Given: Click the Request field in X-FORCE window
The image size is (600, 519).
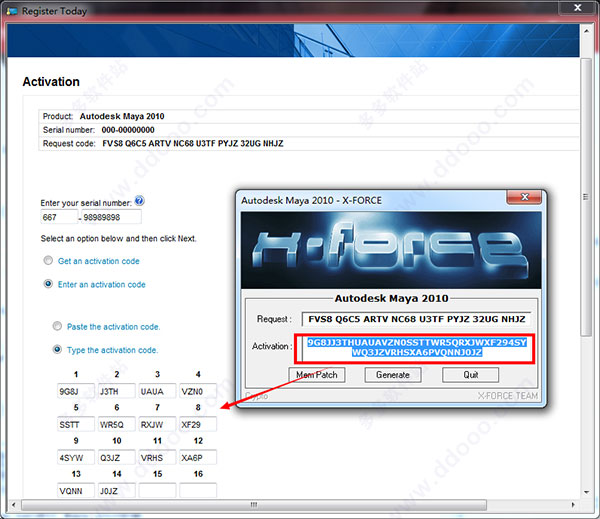Looking at the screenshot, I should click(416, 319).
